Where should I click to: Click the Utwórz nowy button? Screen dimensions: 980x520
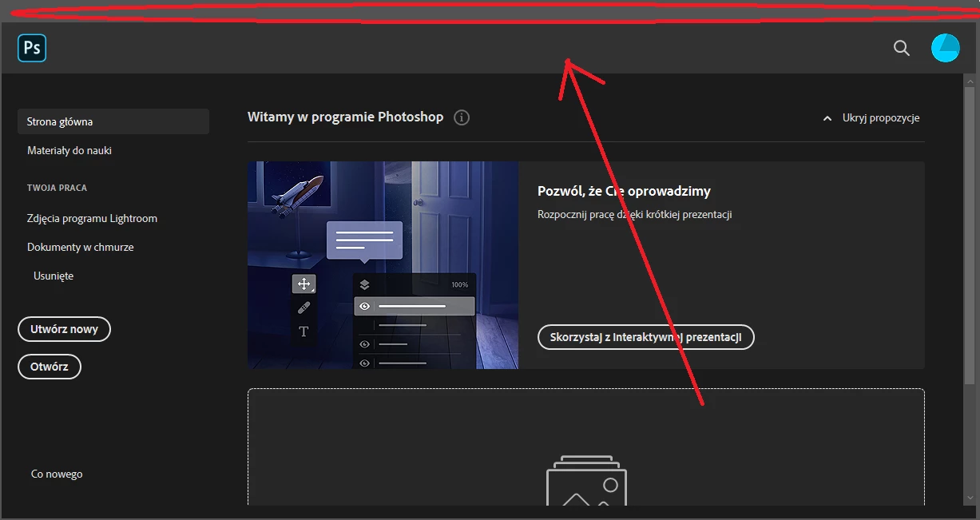click(64, 329)
